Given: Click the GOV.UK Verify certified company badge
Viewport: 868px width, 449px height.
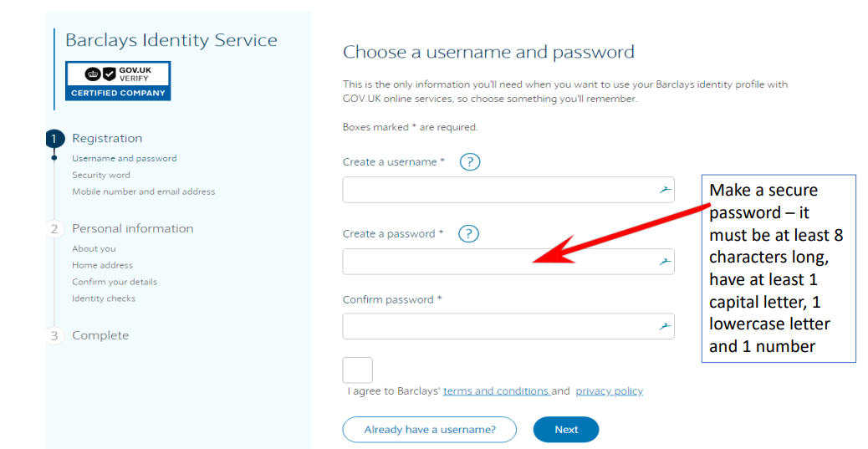Looking at the screenshot, I should (x=118, y=80).
